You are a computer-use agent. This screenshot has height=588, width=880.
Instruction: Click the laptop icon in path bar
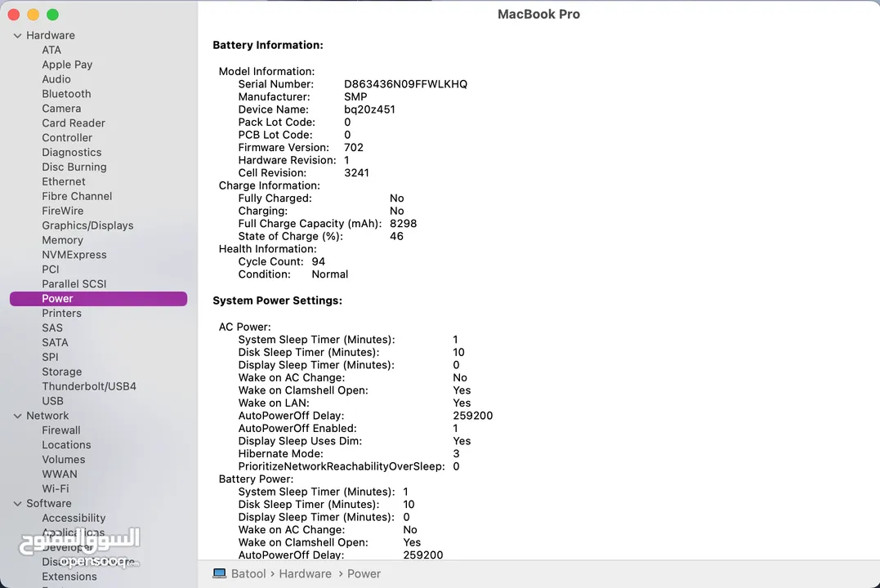tap(220, 573)
